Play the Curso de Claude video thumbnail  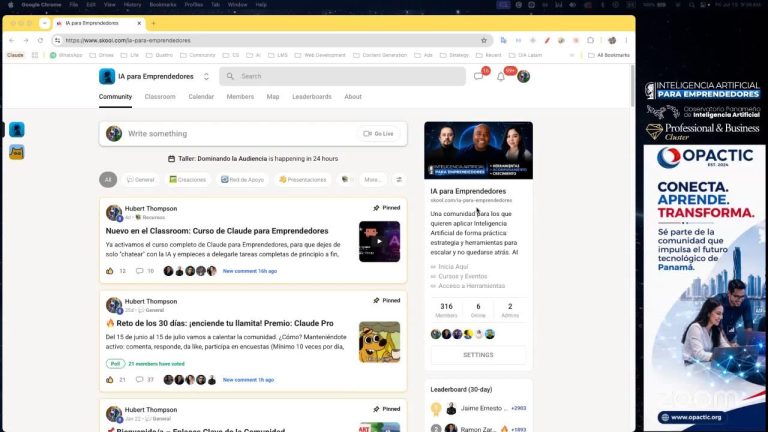pos(379,241)
